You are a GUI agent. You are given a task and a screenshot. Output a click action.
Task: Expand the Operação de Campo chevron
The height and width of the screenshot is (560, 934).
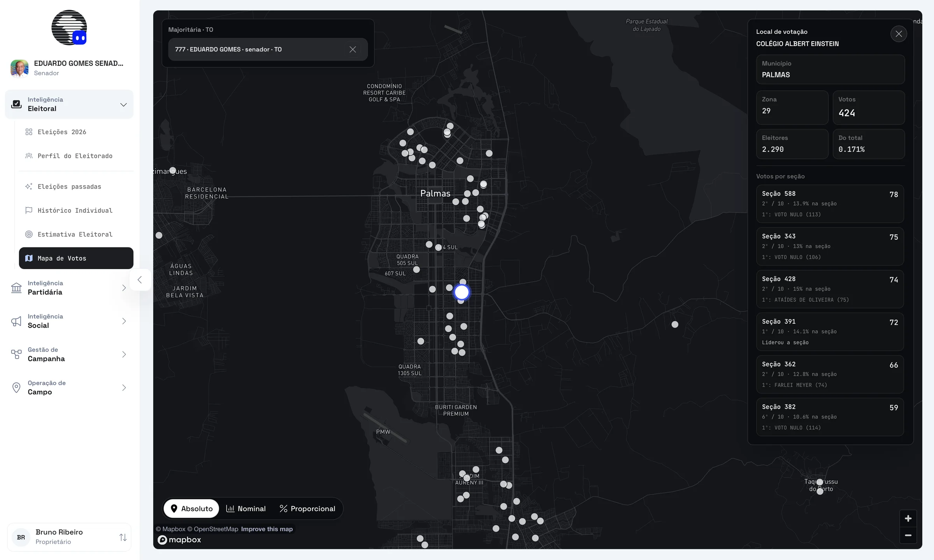[x=124, y=388]
